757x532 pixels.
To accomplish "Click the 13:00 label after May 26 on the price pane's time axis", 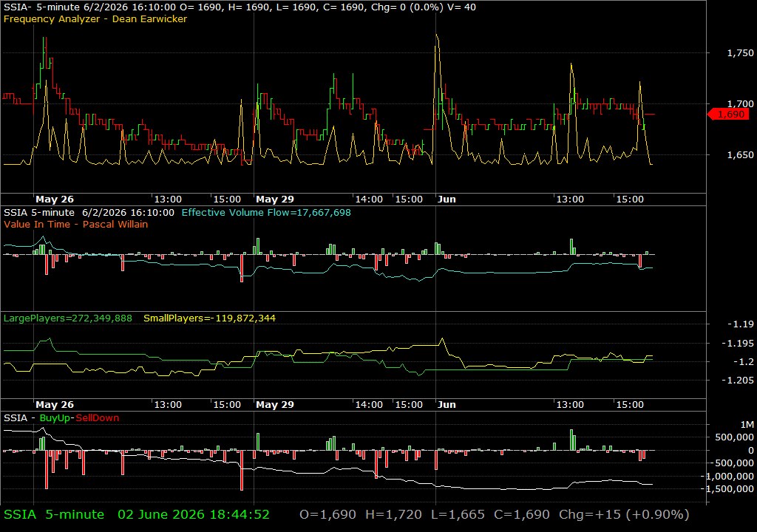I will click(168, 199).
